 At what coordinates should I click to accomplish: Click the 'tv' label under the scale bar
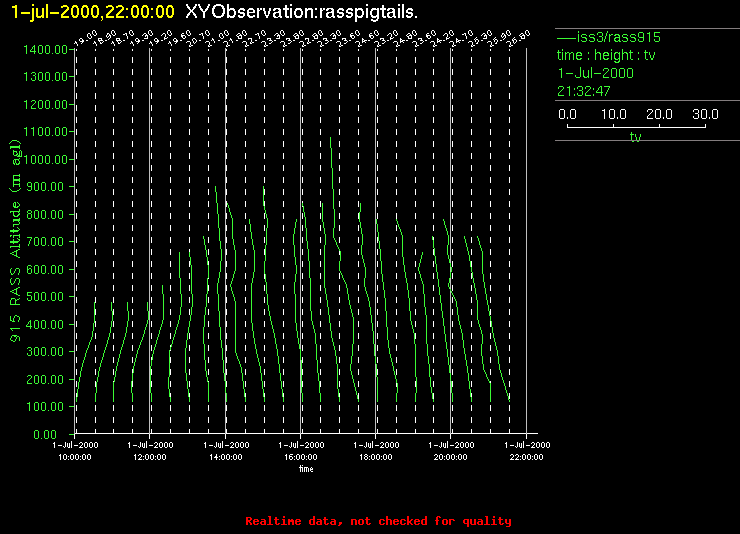635,137
